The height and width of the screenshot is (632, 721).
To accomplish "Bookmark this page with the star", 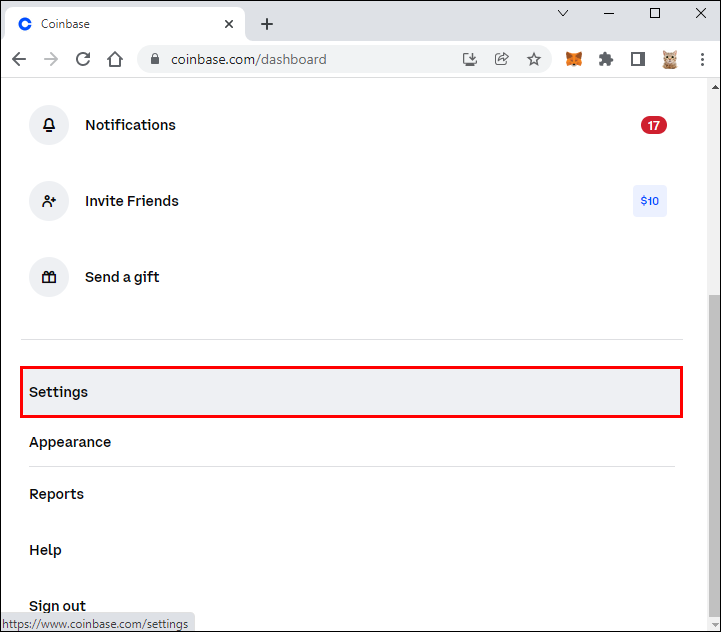I will coord(533,59).
